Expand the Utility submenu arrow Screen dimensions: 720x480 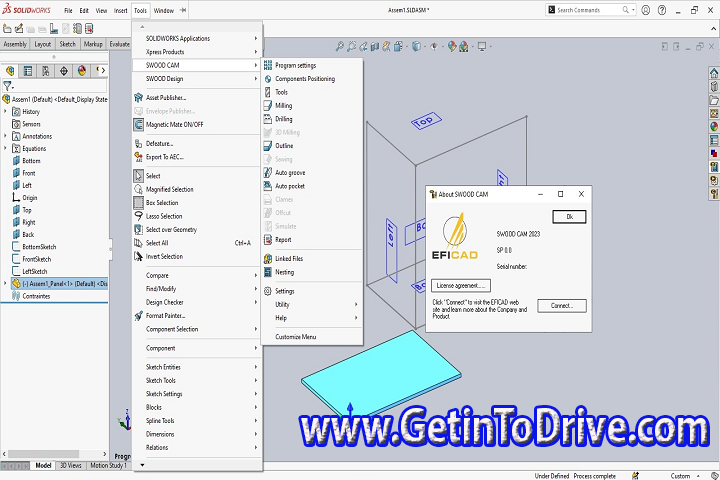[356, 305]
